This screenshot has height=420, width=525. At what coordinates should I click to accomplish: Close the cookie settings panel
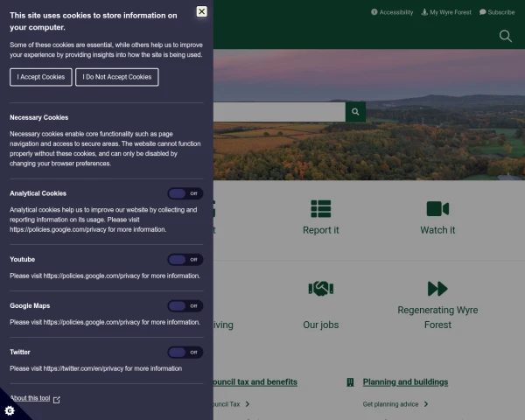[201, 11]
